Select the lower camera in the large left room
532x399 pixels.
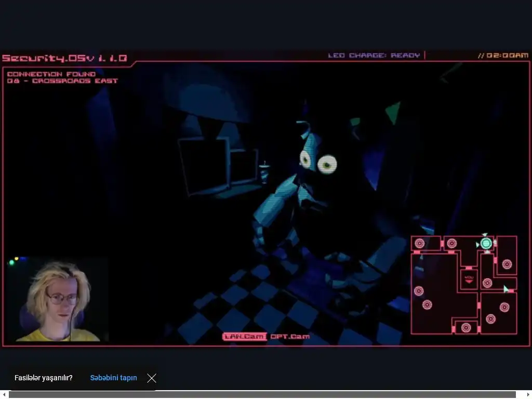(x=427, y=304)
